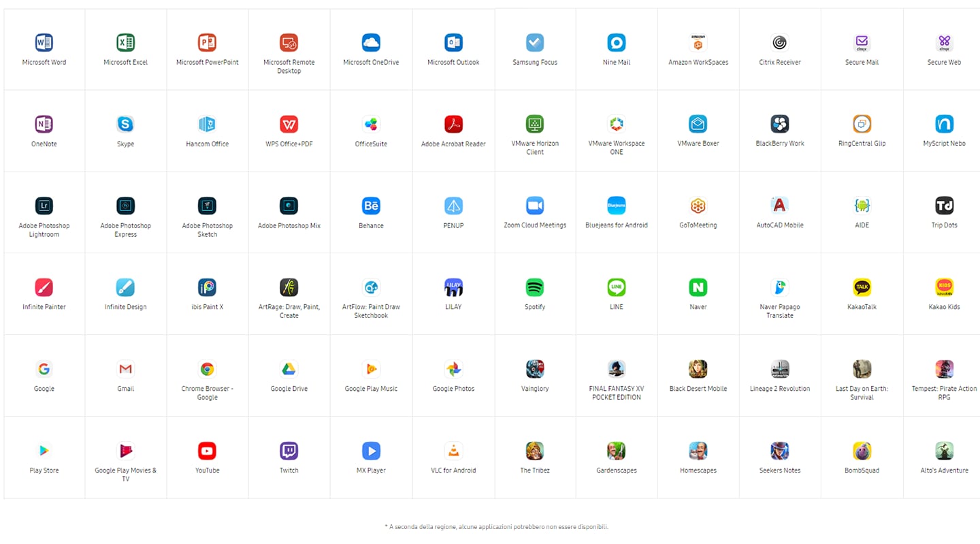Viewport: 980px width, 544px height.
Task: Select the KakaoTalk icon
Action: coord(862,287)
